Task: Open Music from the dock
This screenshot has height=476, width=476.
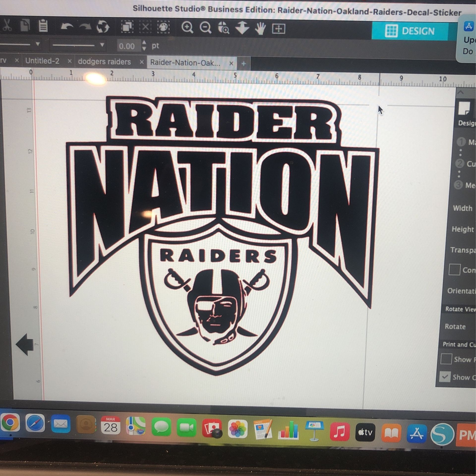Action: tap(340, 432)
